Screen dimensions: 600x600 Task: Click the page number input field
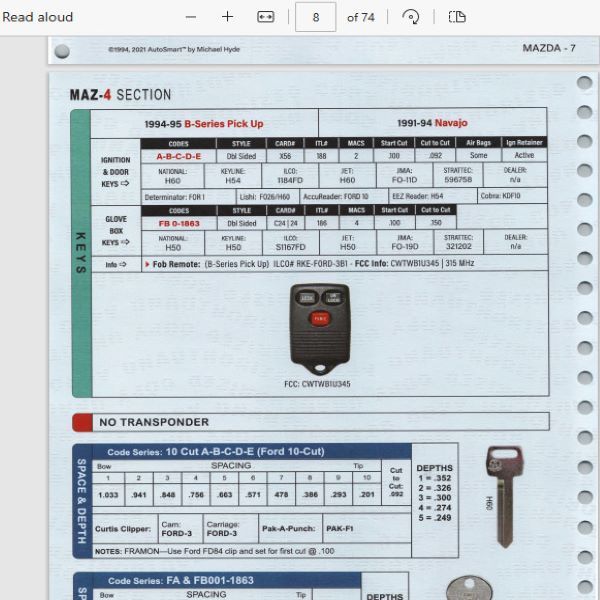click(315, 17)
